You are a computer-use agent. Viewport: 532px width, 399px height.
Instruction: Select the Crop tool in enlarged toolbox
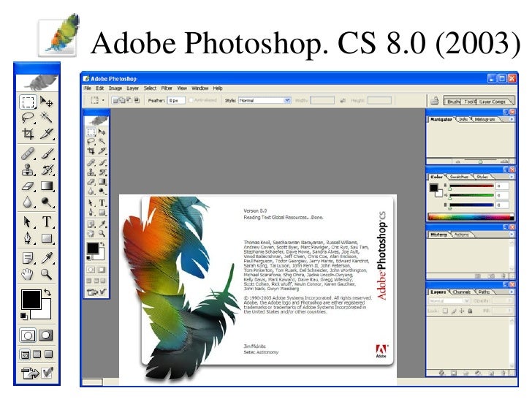click(x=28, y=133)
